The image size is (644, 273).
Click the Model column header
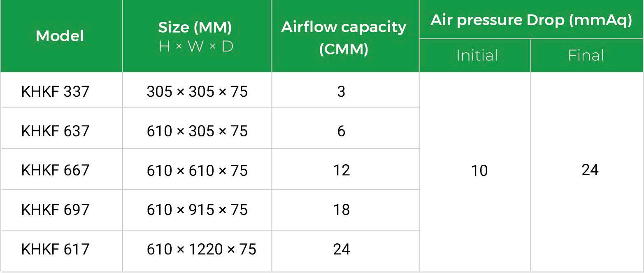click(x=60, y=36)
